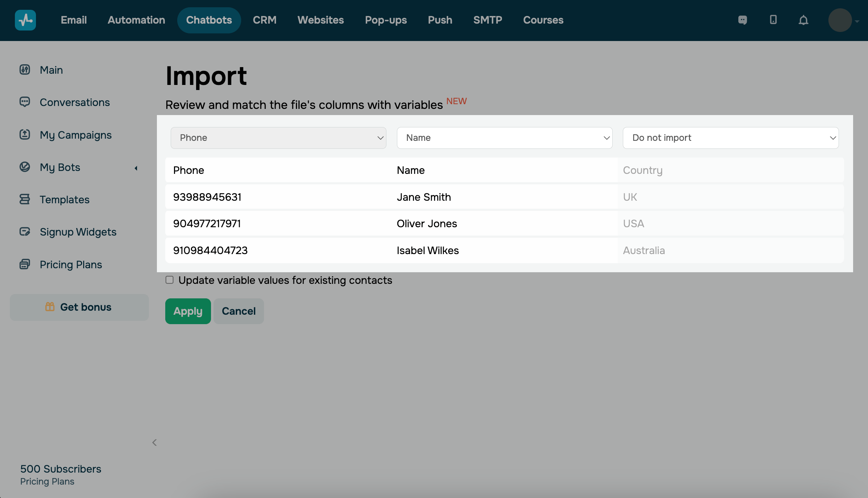
Task: Open the Phone column variable dropdown
Action: 278,138
